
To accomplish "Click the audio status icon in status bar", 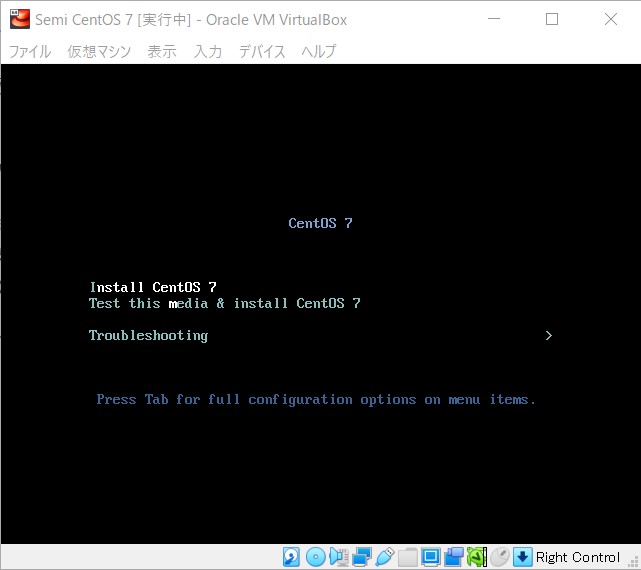I will 339,557.
